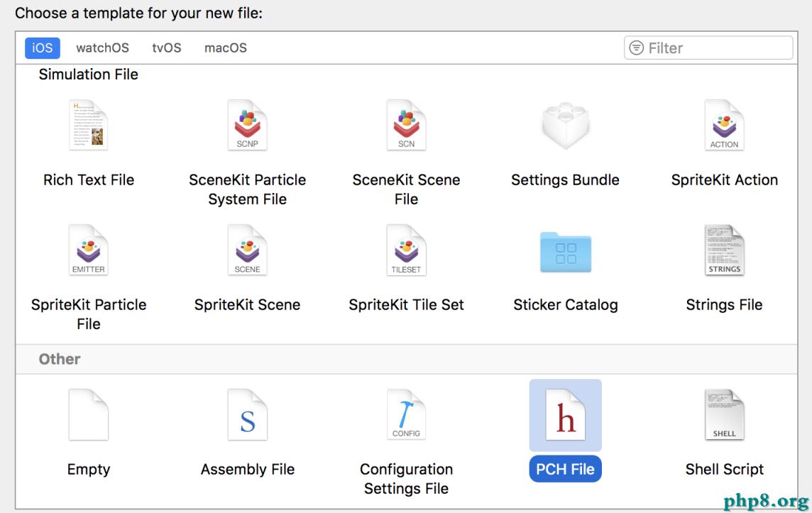Click the highlighted PCH File template
This screenshot has height=513, width=812.
click(565, 416)
